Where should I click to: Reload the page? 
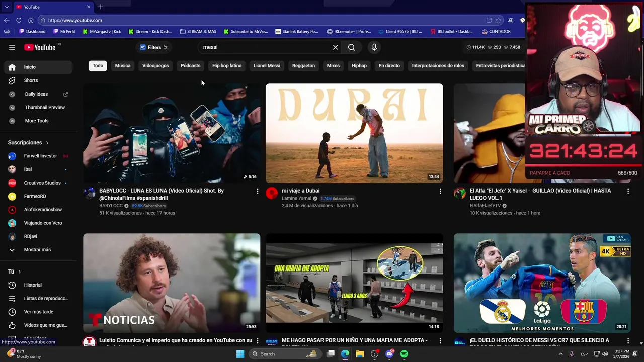[19, 20]
